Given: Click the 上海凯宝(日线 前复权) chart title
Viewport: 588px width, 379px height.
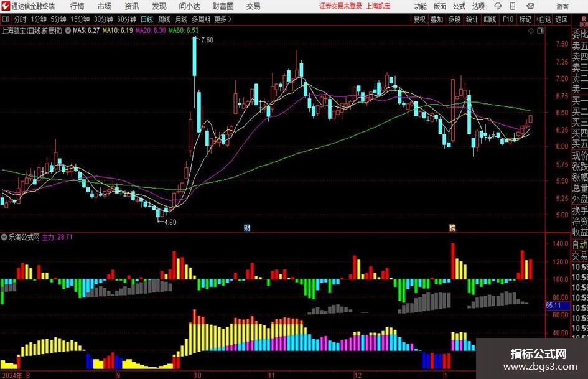Looking at the screenshot, I should [x=32, y=31].
